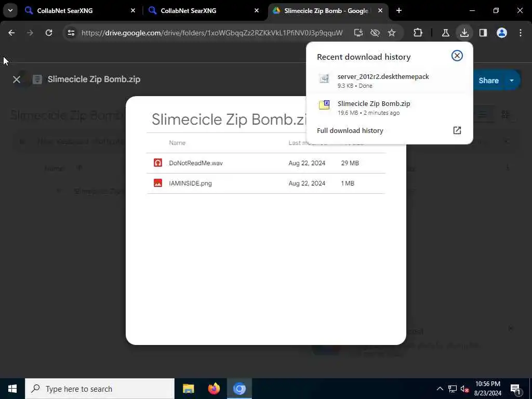The width and height of the screenshot is (532, 399).
Task: Click the 1 MB size value
Action: (348, 183)
